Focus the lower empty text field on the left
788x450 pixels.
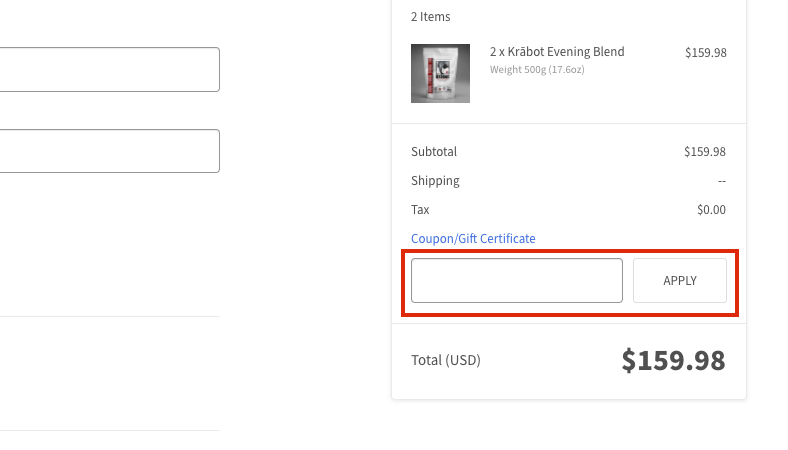point(110,151)
